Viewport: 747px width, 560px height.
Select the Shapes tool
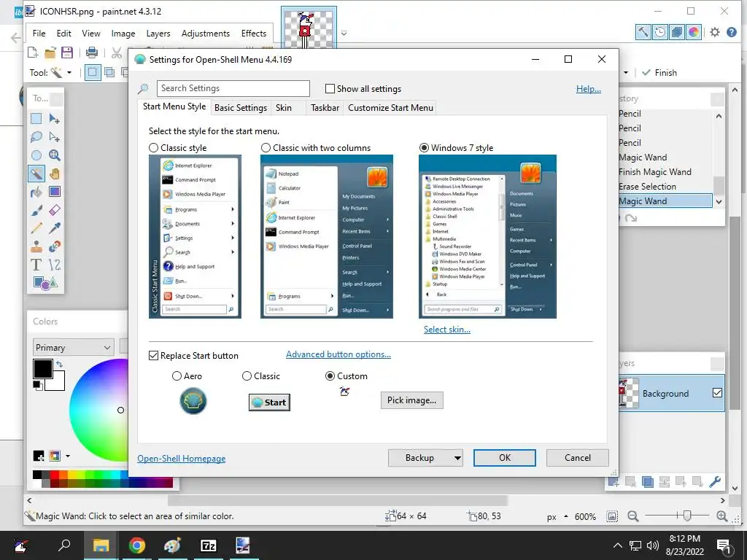[45, 283]
